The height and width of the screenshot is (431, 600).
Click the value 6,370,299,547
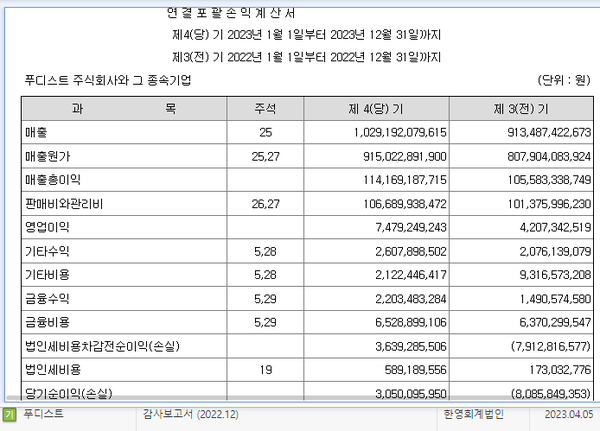[555, 323]
